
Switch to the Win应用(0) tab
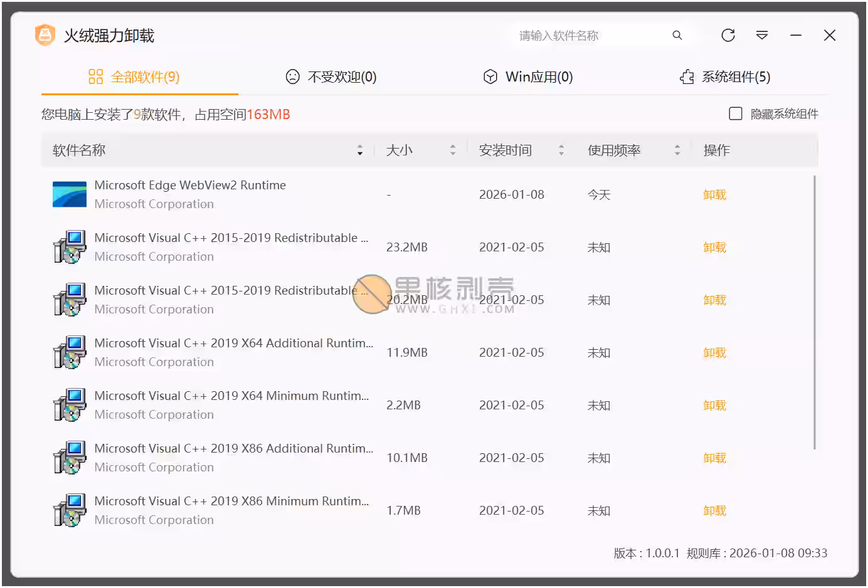[x=528, y=77]
